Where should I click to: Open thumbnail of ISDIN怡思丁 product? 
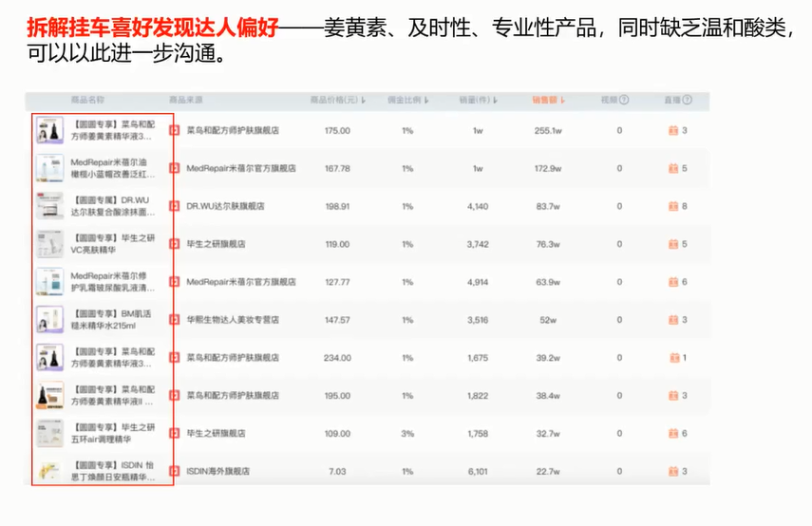(49, 471)
